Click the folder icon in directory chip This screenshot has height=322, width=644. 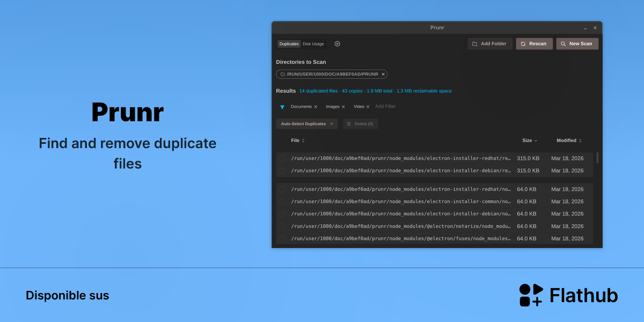coord(283,74)
